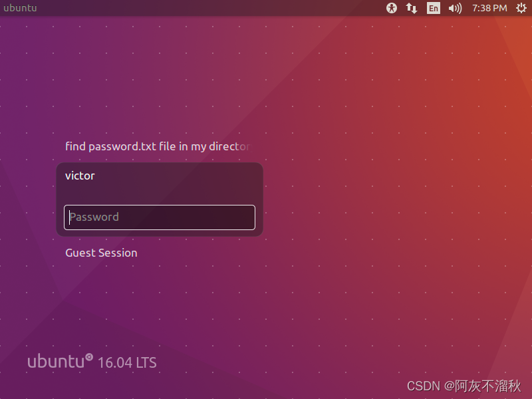Click the CSDN watermark text
The height and width of the screenshot is (399, 532).
424,386
